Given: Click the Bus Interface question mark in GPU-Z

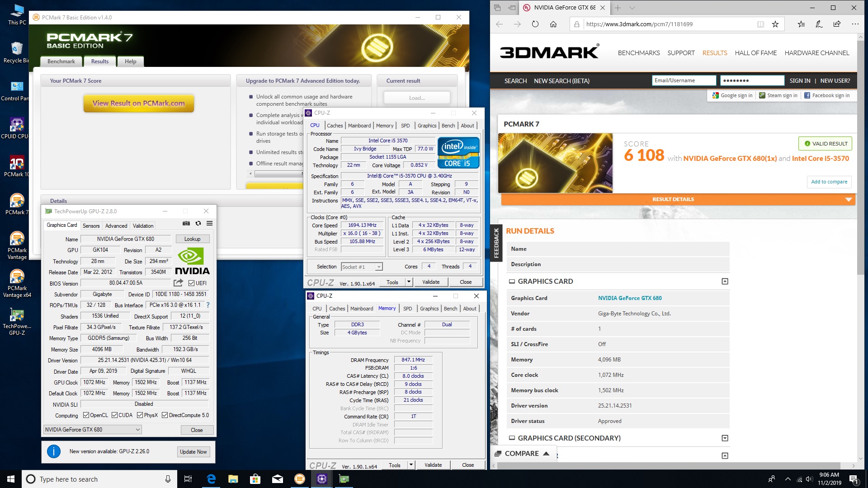Looking at the screenshot, I should [x=208, y=305].
